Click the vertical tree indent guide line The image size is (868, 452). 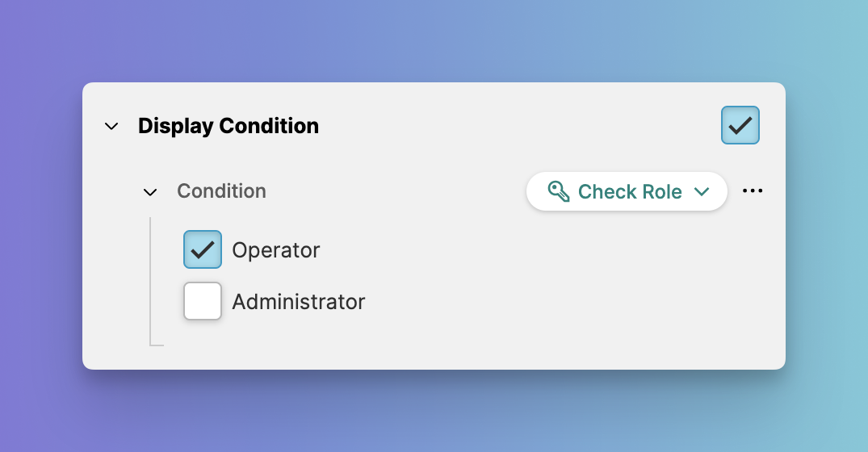[150, 274]
